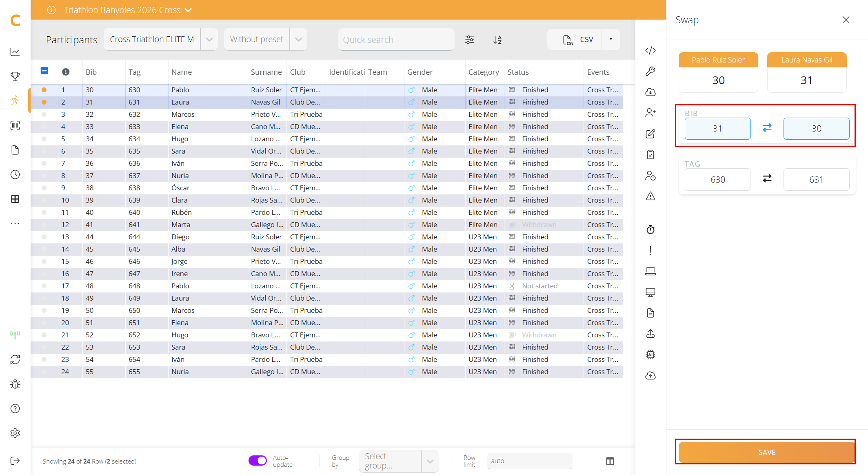The height and width of the screenshot is (475, 868).
Task: Open the filter sliders icon
Action: 470,40
